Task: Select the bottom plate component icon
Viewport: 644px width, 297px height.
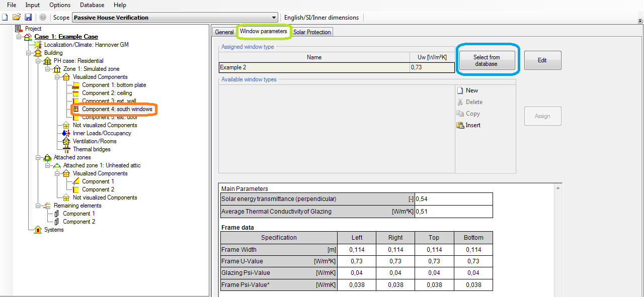Action: click(76, 85)
